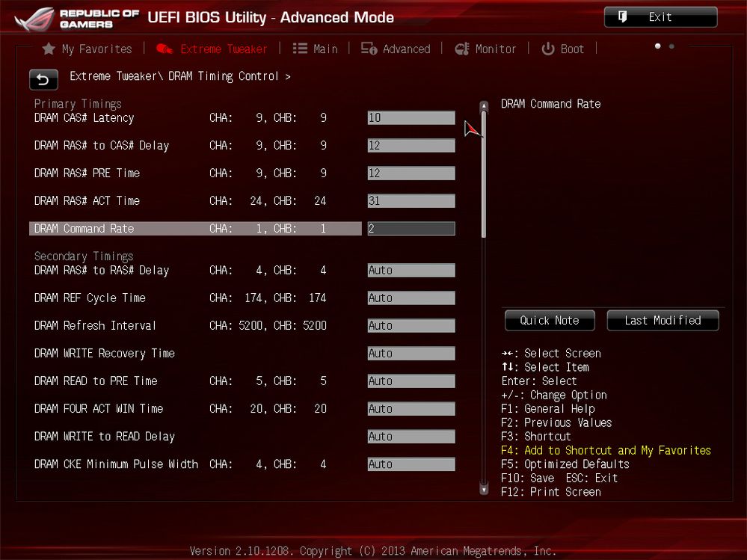Click the Monitor tab icon
This screenshot has height=560, width=747.
(x=462, y=49)
